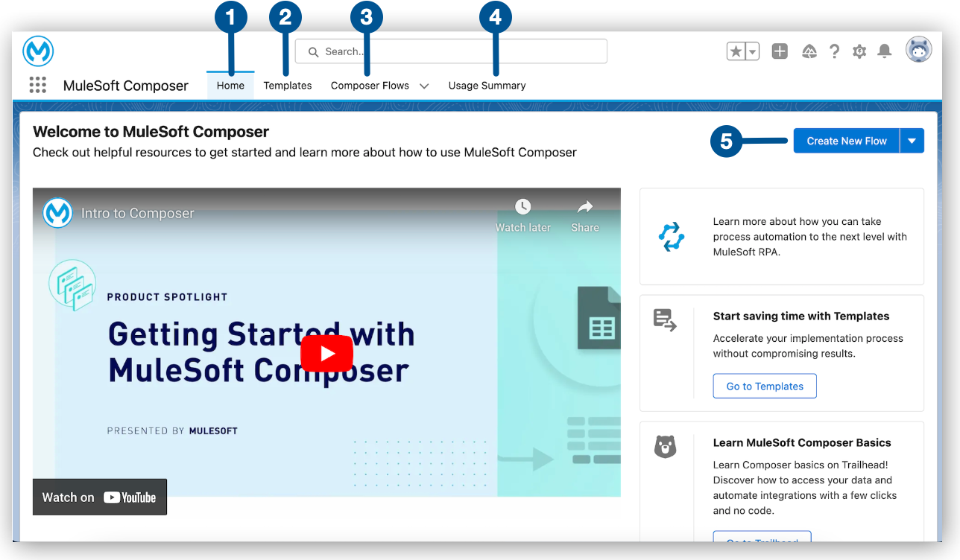Viewport: 960px width, 560px height.
Task: Open Salesforce Help via question mark icon
Action: [834, 51]
